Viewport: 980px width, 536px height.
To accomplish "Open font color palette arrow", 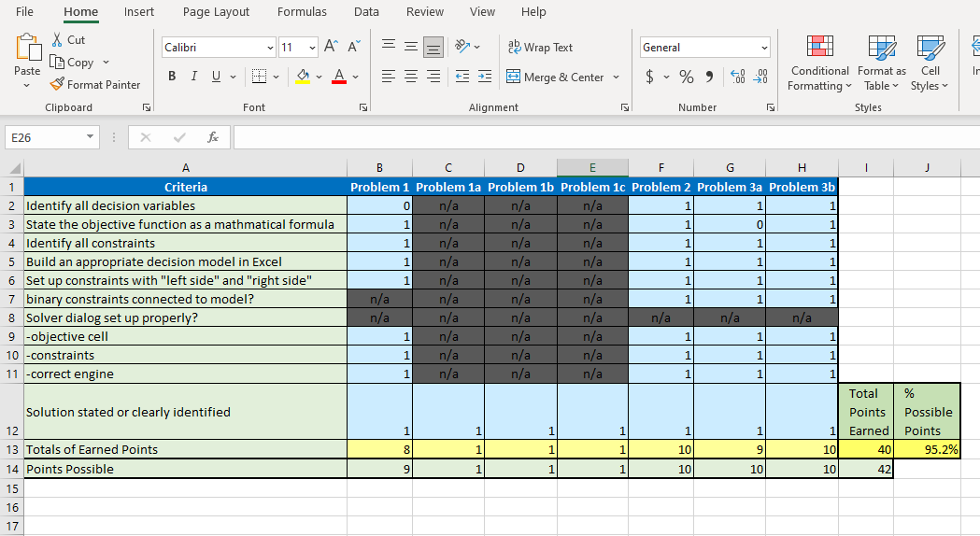I will coord(356,77).
